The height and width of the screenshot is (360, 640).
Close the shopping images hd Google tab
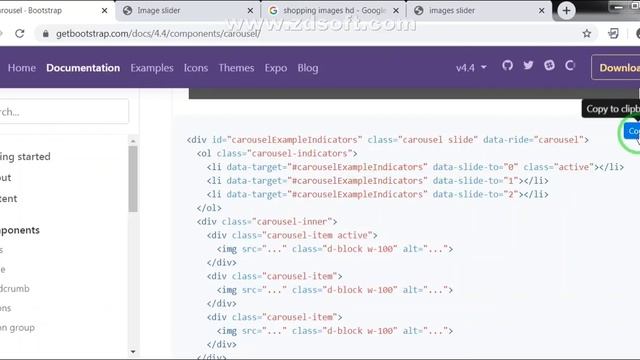tap(396, 11)
